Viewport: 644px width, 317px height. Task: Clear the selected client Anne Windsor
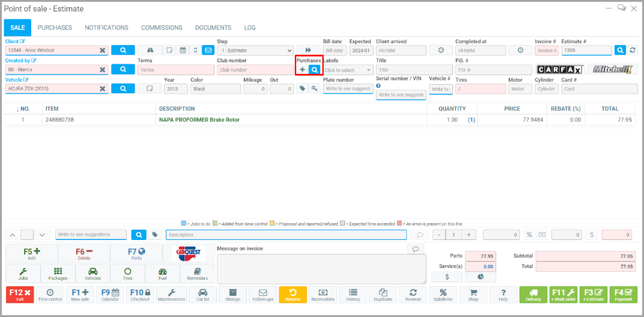(103, 51)
